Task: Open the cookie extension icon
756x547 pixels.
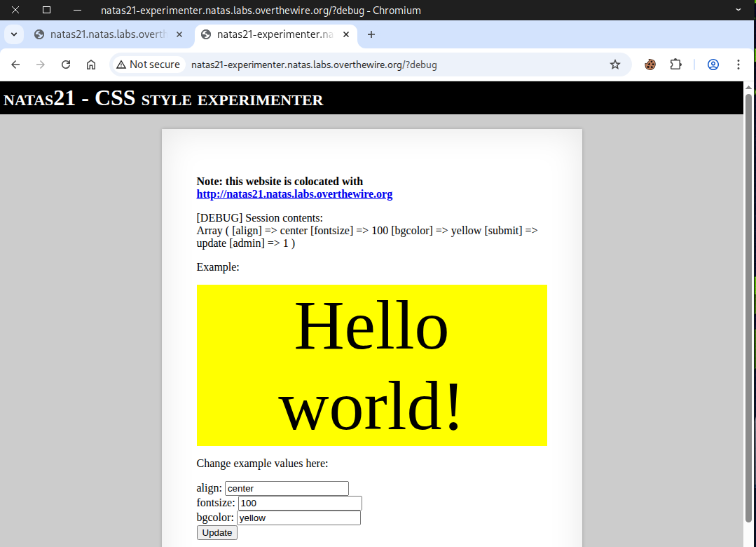Action: point(650,65)
